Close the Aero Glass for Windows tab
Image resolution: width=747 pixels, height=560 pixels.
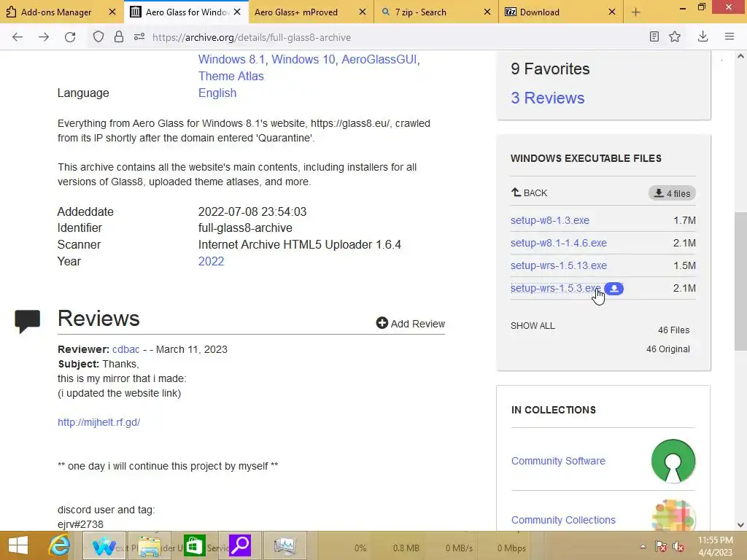point(237,12)
